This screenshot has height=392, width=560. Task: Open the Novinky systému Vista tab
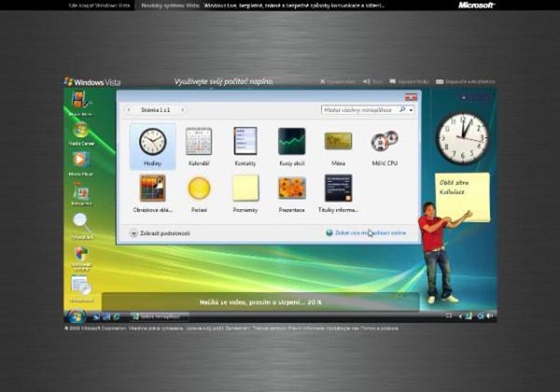(x=170, y=6)
